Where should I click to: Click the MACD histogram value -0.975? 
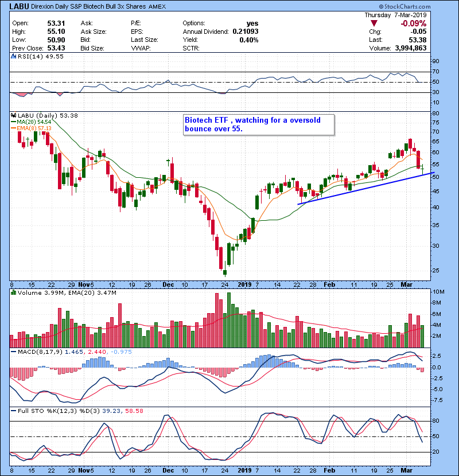tap(121, 352)
